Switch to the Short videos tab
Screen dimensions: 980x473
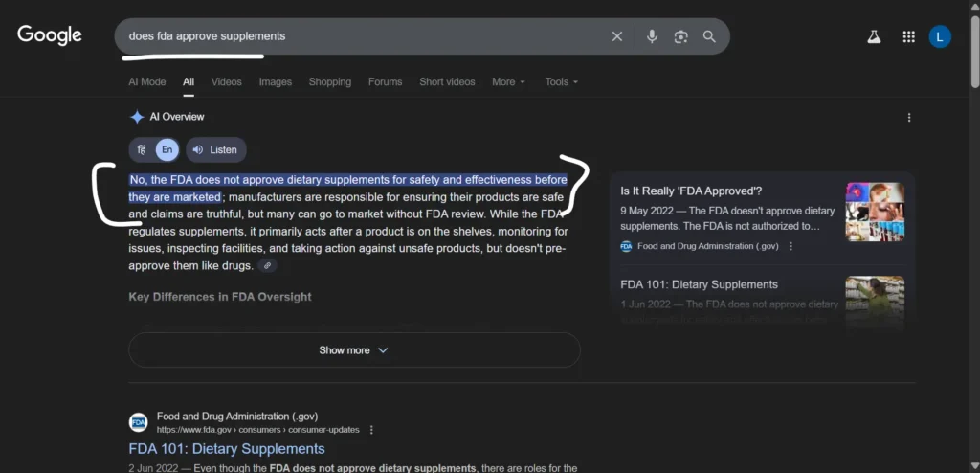447,82
